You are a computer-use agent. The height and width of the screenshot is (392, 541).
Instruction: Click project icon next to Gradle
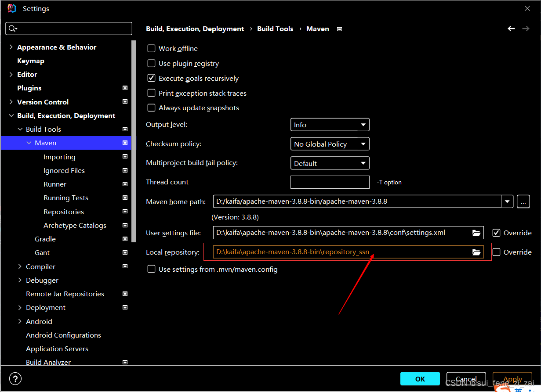[125, 239]
